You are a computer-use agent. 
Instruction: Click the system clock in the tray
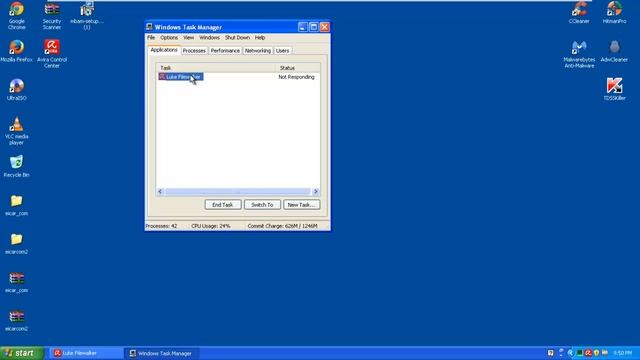623,353
